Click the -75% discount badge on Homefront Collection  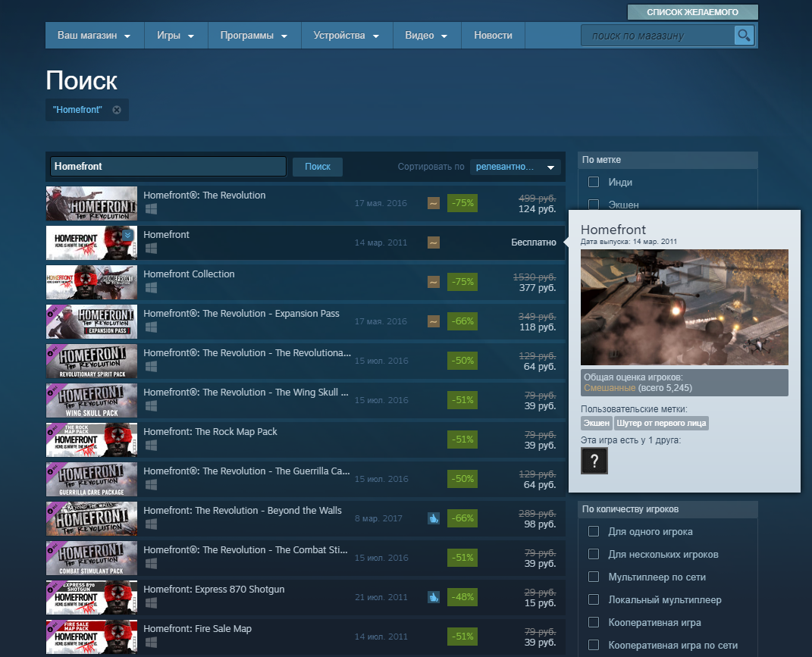click(462, 282)
